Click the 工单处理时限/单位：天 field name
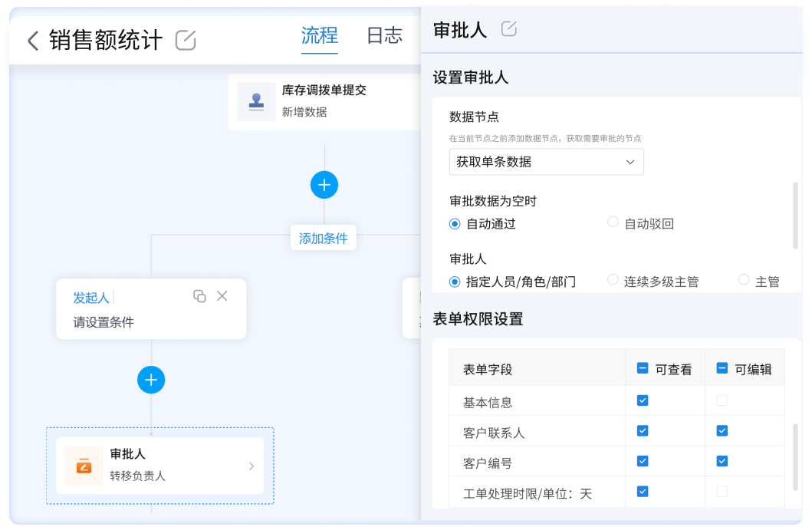The width and height of the screenshot is (812, 527). [528, 494]
